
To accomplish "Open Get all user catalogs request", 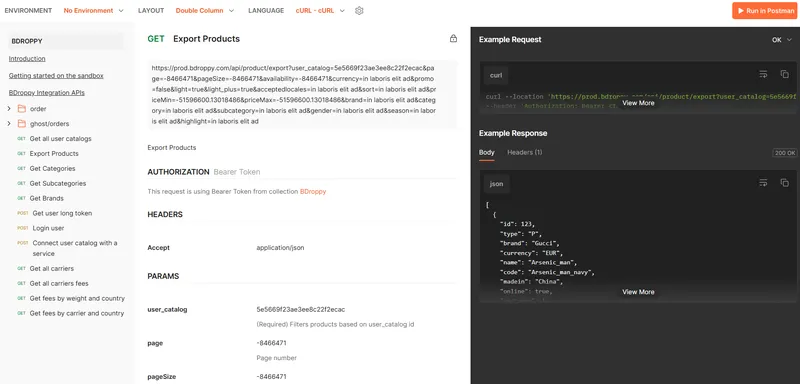I will coord(61,139).
